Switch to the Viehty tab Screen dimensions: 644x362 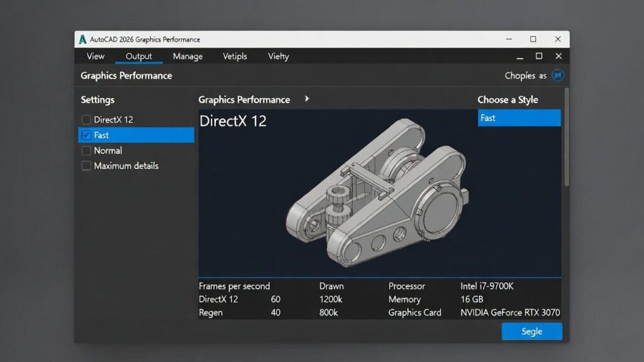278,56
